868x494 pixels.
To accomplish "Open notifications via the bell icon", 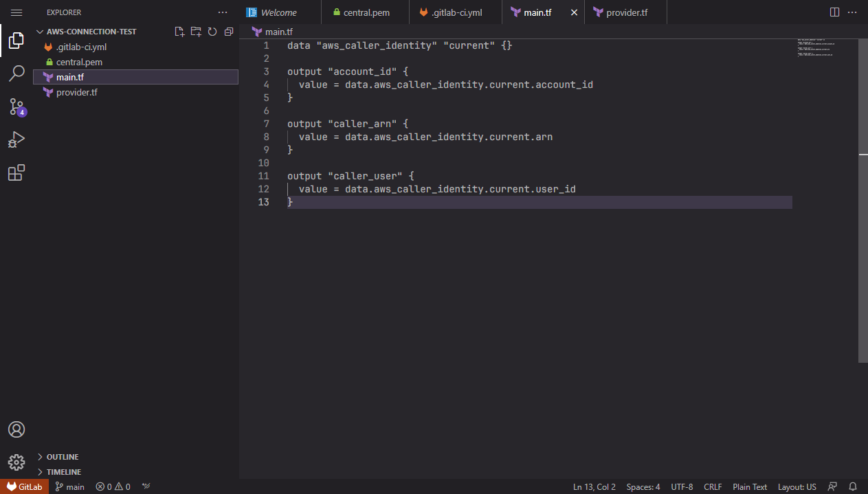I will 854,486.
